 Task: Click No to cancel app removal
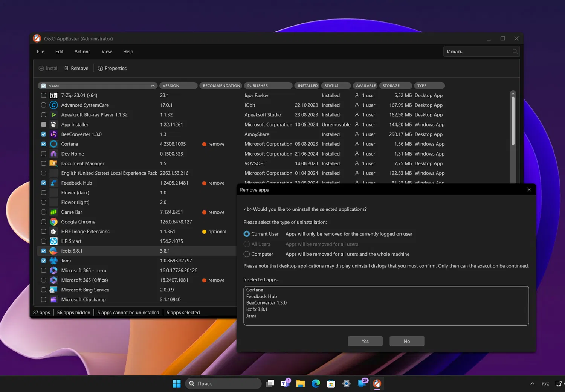(x=407, y=341)
